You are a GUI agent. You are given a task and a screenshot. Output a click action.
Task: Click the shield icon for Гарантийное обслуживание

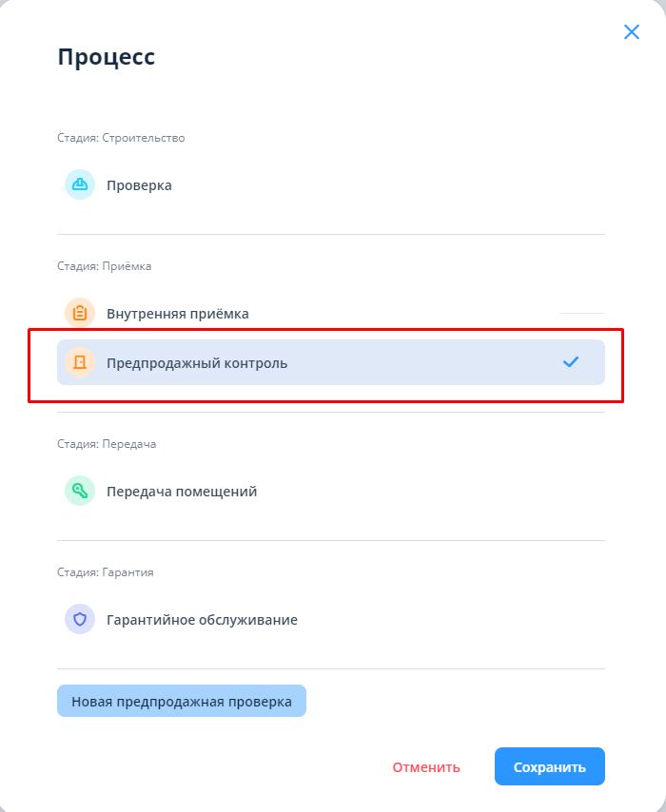(x=80, y=619)
